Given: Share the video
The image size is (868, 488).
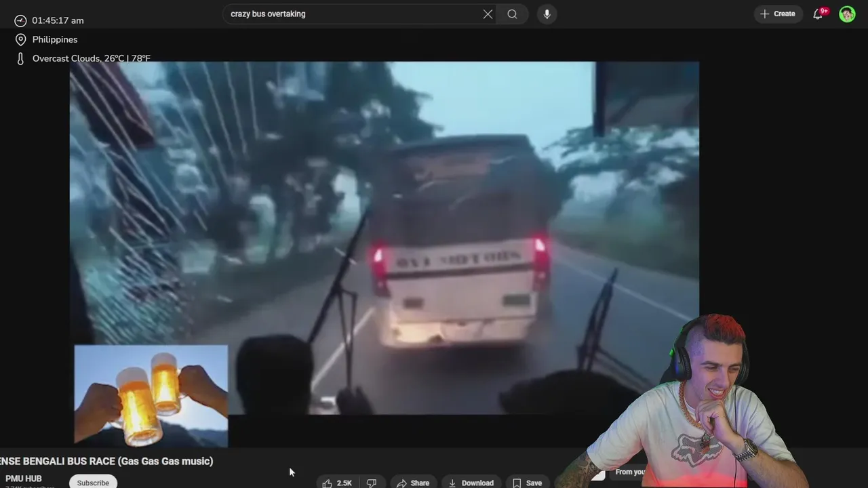Looking at the screenshot, I should coord(413,483).
